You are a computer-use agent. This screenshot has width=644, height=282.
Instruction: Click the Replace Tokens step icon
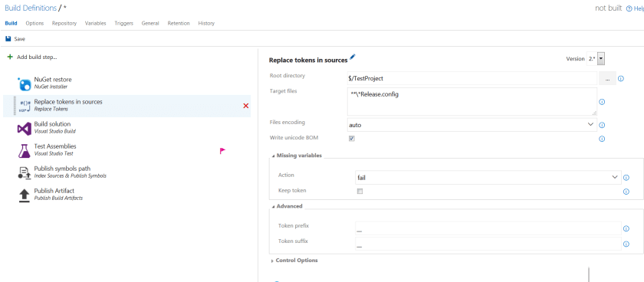(x=25, y=107)
